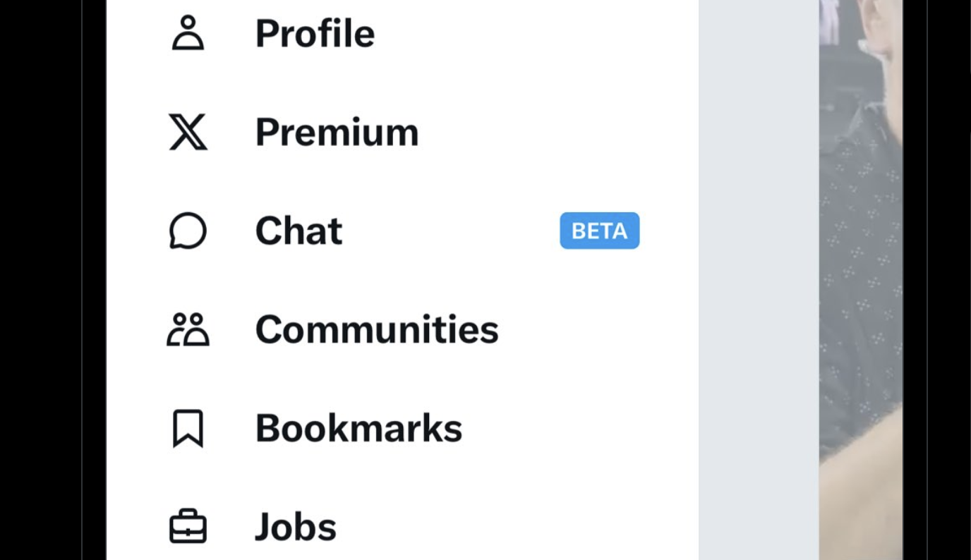The height and width of the screenshot is (560, 971).
Task: Select the Bookmarks ribbon icon
Action: click(x=188, y=428)
